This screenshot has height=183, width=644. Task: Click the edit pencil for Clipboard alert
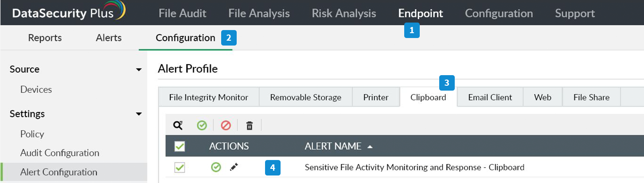coord(234,168)
